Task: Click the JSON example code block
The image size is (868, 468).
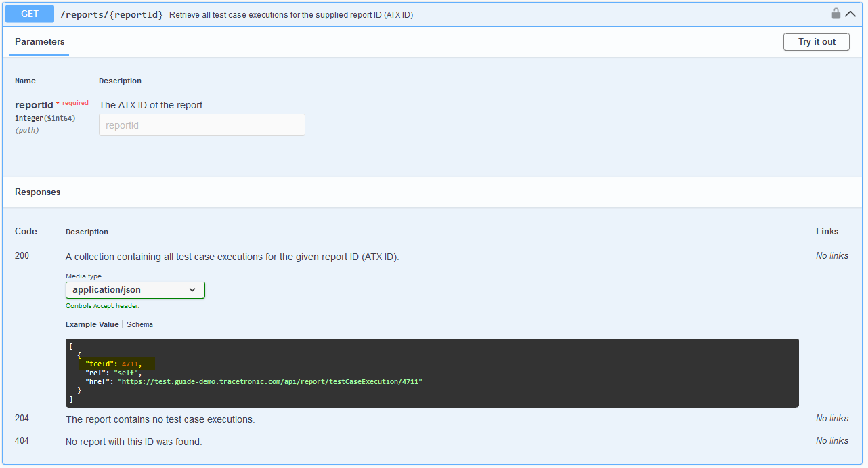Action: (x=433, y=373)
